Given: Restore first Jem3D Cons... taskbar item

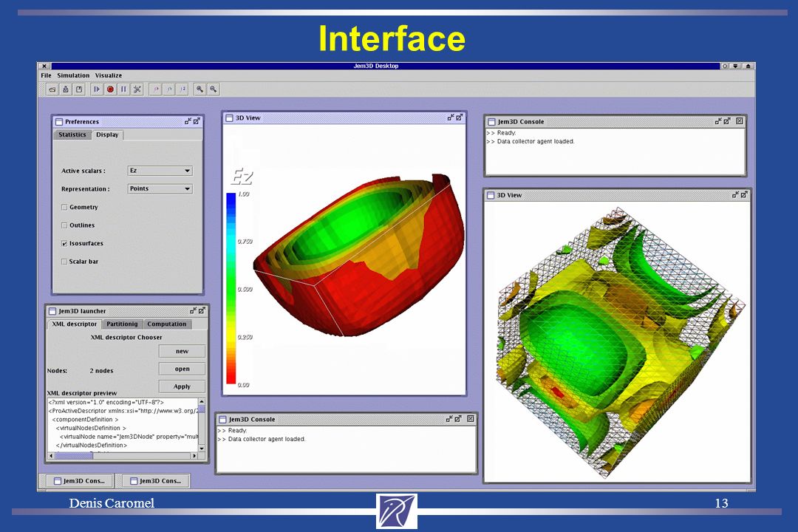Looking at the screenshot, I should point(79,480).
